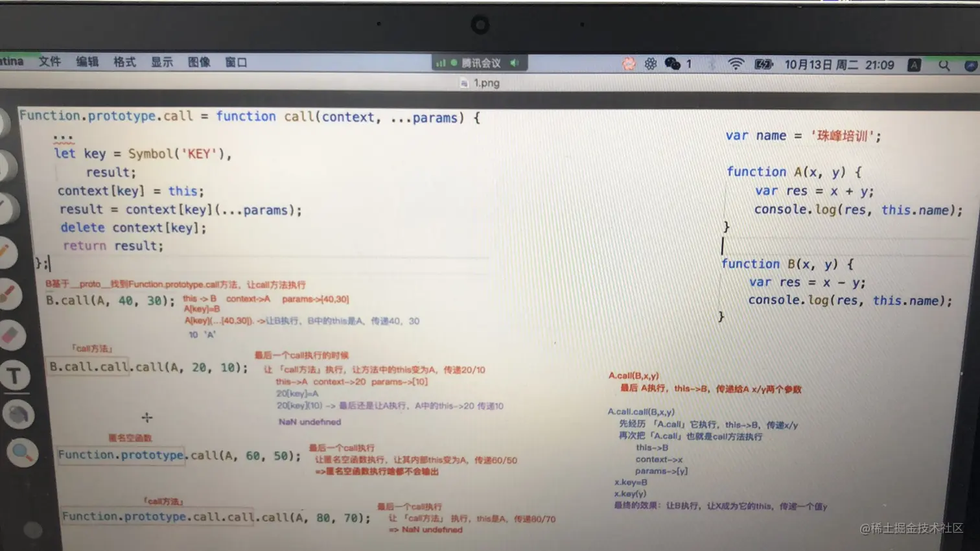Click the speaker icon in 腾讯会议 indicator
The width and height of the screenshot is (980, 551).
point(515,63)
